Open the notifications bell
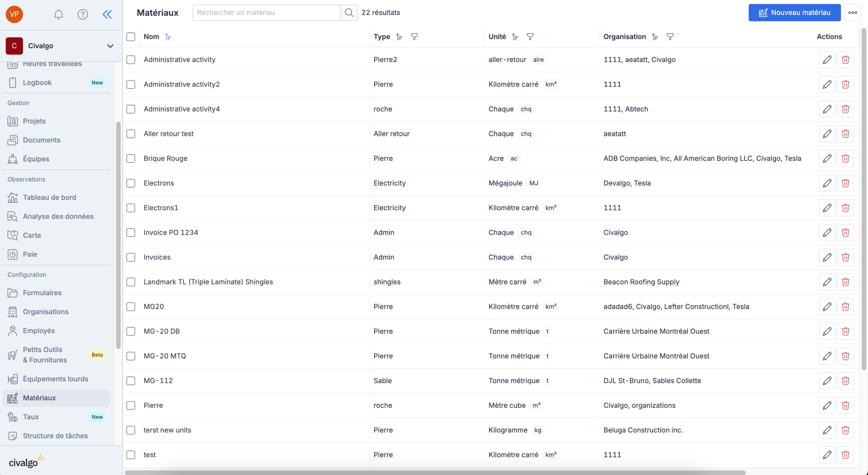 point(58,14)
